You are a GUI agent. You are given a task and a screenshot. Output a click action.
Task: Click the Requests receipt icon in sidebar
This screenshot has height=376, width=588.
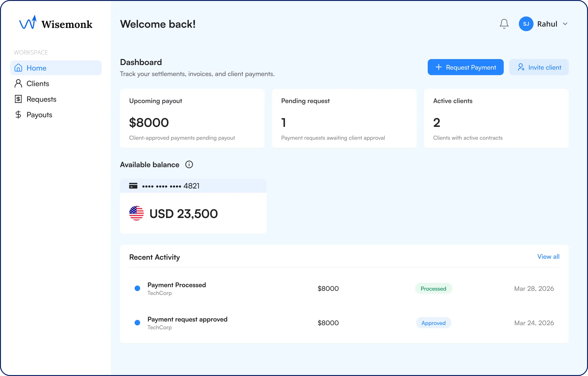(18, 99)
